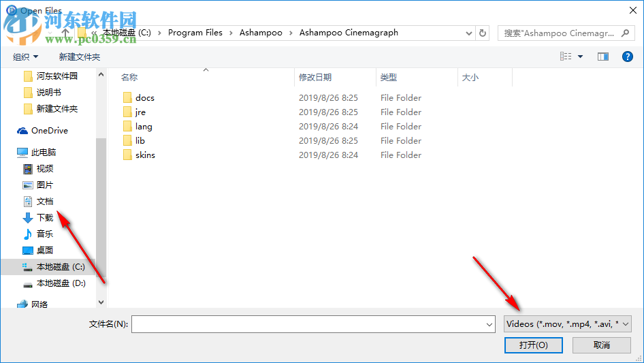Open the help question mark icon
Viewport: 644px width, 363px height.
(x=627, y=57)
